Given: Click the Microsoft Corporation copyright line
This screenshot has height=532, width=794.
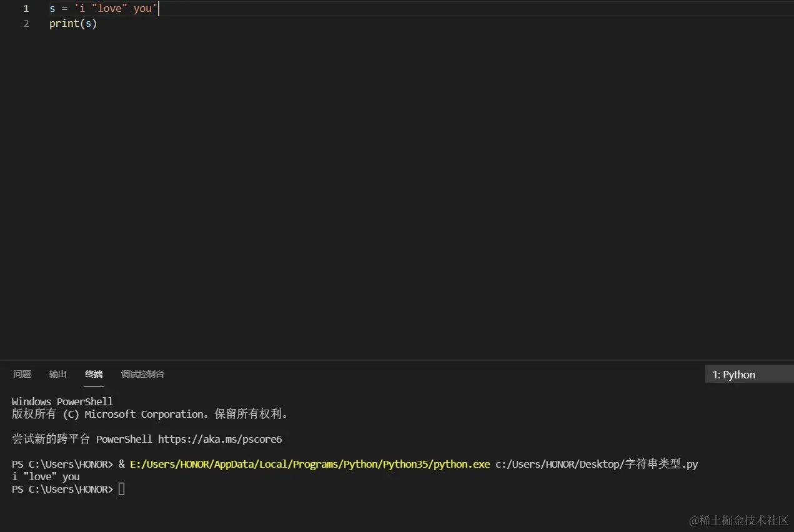Looking at the screenshot, I should (150, 414).
